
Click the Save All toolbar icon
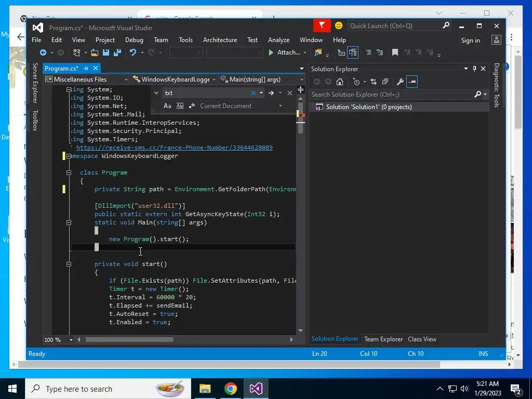pos(117,52)
